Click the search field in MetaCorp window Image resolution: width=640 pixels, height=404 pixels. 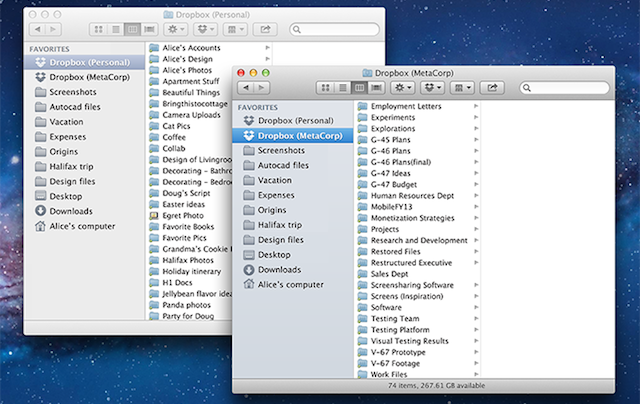(564, 88)
